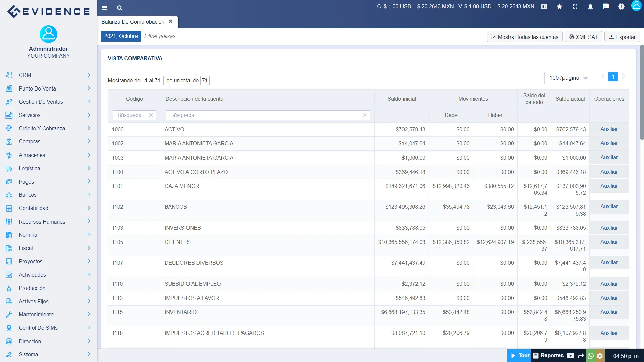Clear the Código search field
Image resolution: width=644 pixels, height=362 pixels.
point(151,115)
